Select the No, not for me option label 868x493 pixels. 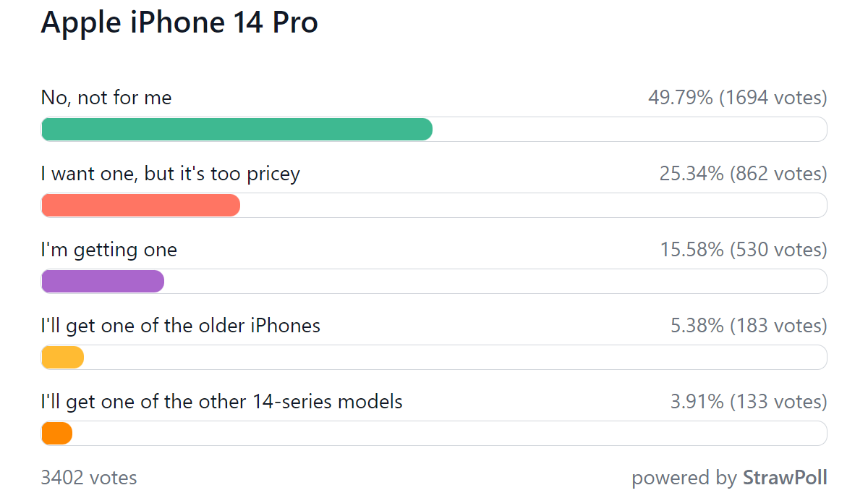[106, 98]
